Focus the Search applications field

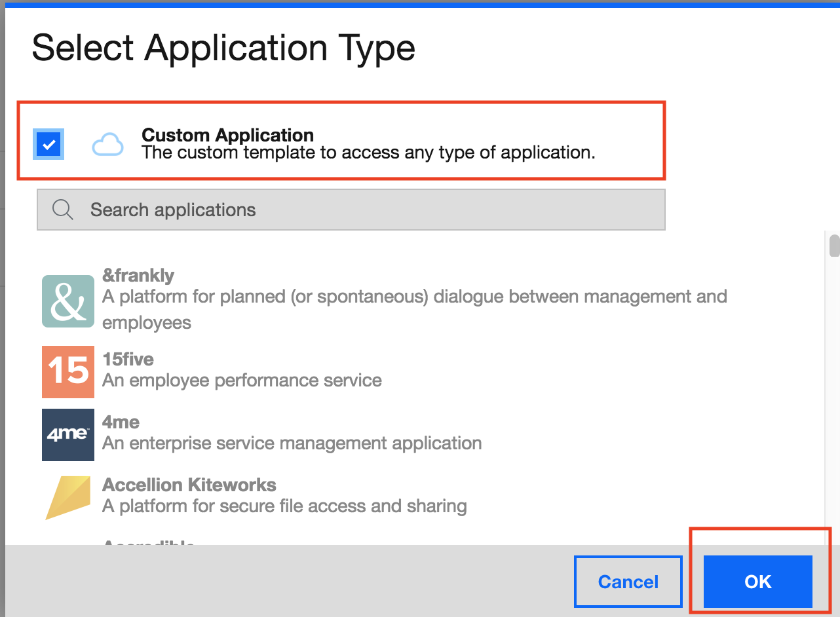pyautogui.click(x=351, y=210)
